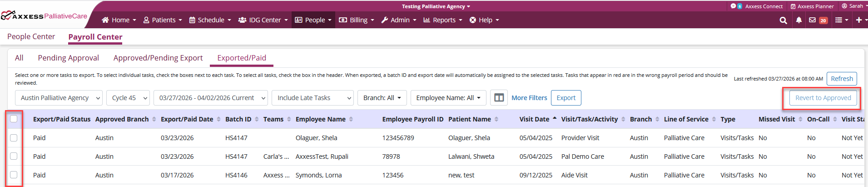Viewport: 868px width, 187px height.
Task: Click the search magnifier icon
Action: 783,20
